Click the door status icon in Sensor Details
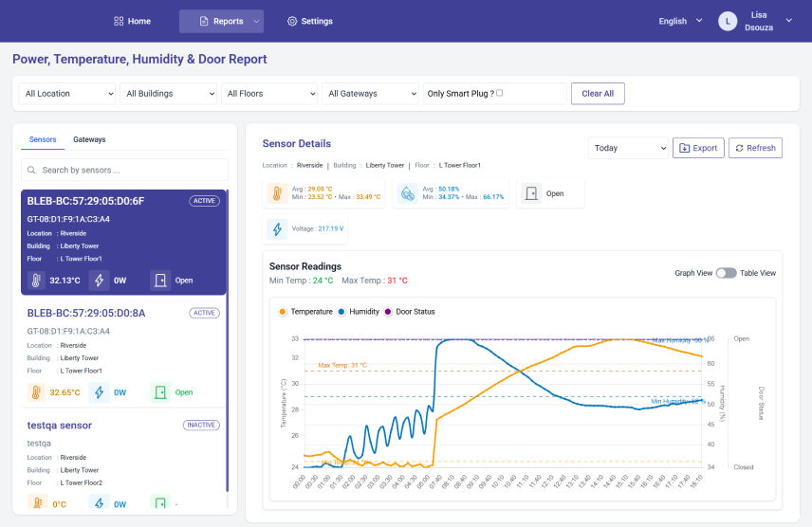 (x=531, y=193)
